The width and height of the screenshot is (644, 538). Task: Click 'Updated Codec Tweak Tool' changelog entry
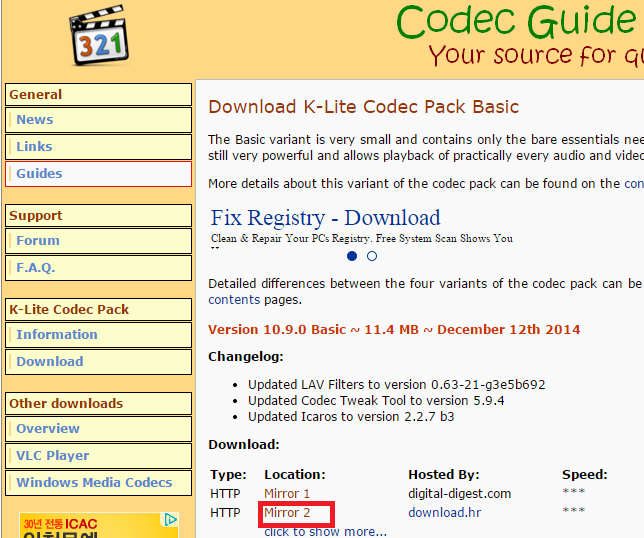(x=376, y=401)
